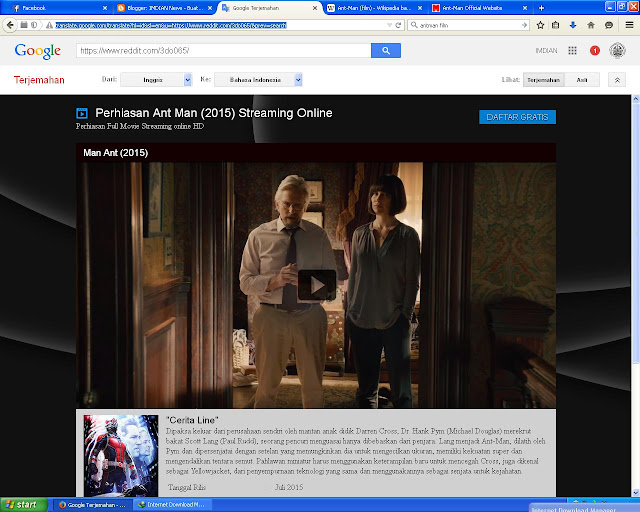Open the red notifications badge

click(x=595, y=50)
